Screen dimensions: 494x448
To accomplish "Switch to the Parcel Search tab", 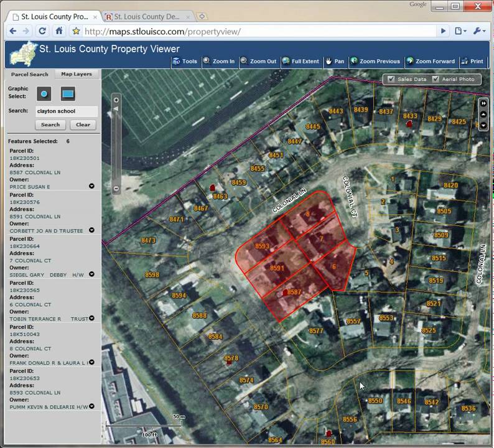I will pos(30,74).
